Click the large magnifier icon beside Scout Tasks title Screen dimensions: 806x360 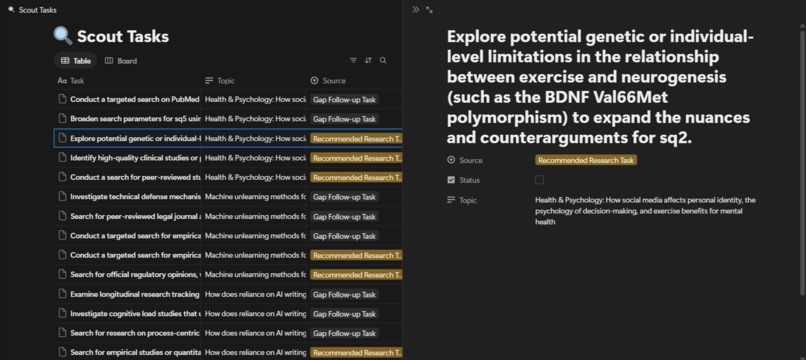[x=63, y=36]
